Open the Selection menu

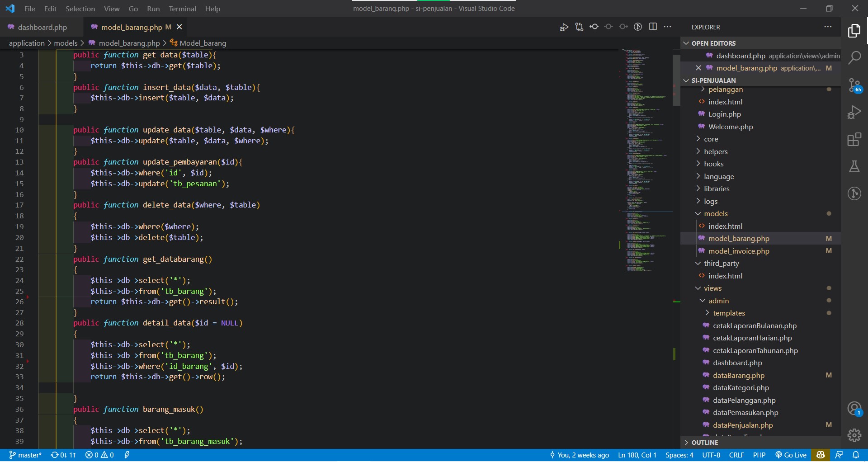(x=80, y=9)
